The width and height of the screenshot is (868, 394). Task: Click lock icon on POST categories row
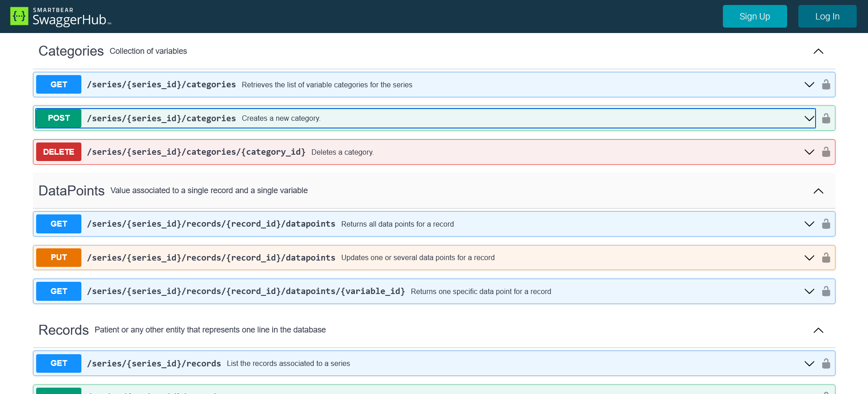click(826, 118)
